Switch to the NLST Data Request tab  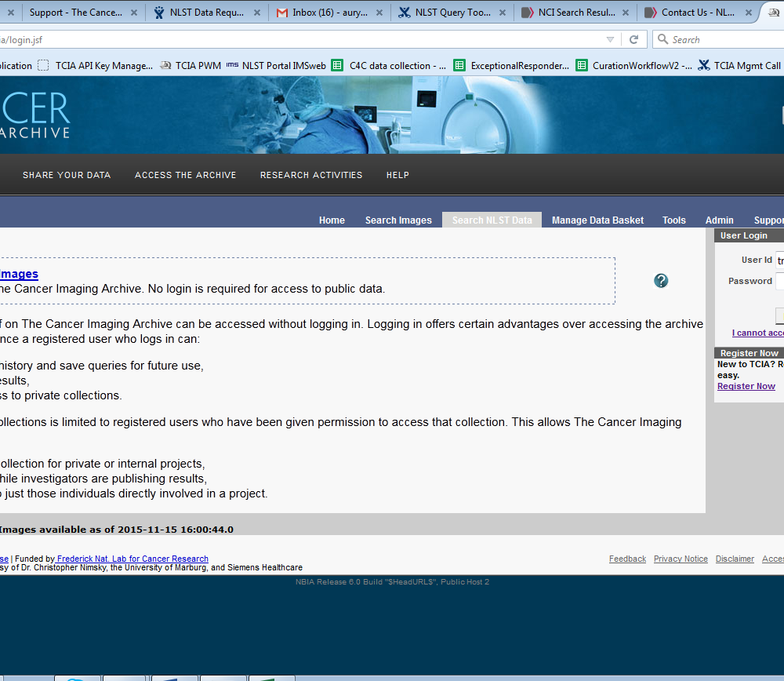coord(206,13)
